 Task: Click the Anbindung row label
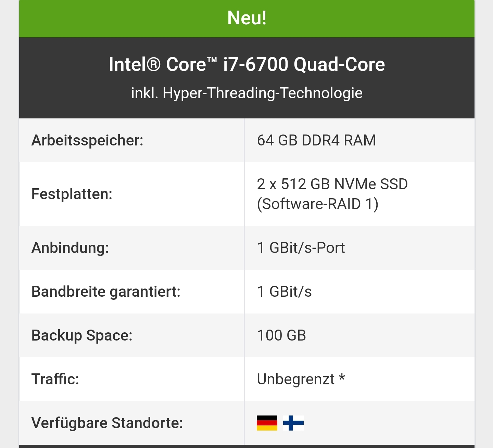(x=70, y=248)
